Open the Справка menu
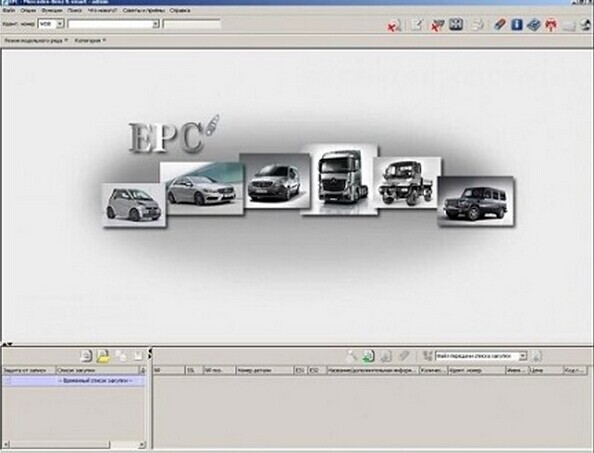Image resolution: width=594 pixels, height=453 pixels. pos(180,11)
